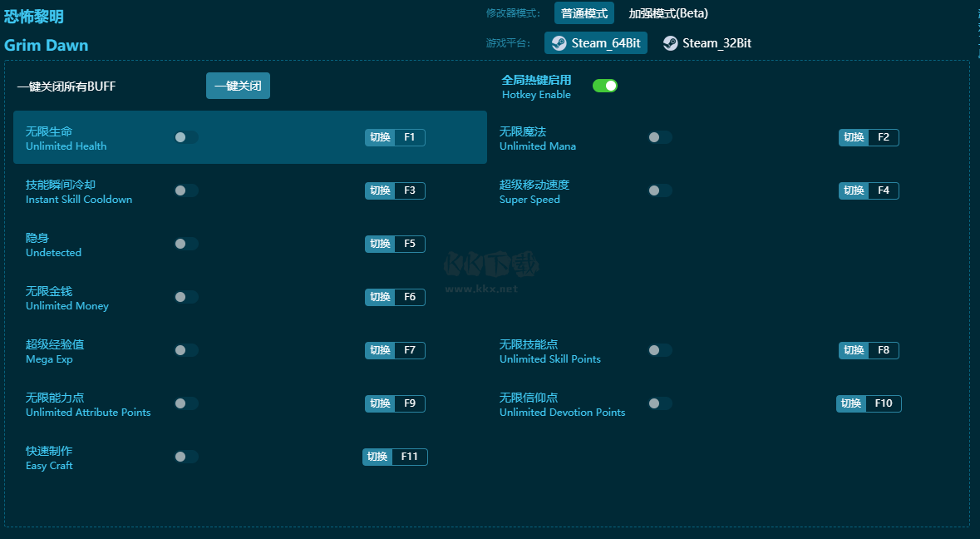Turn on the Super Speed switch
This screenshot has height=539, width=980.
click(x=660, y=190)
